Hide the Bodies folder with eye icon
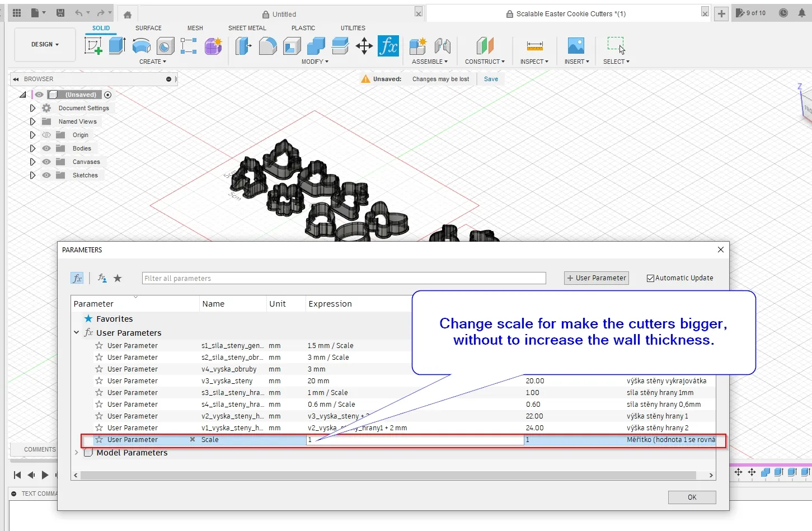Screen dimensions: 812x531 coord(46,148)
